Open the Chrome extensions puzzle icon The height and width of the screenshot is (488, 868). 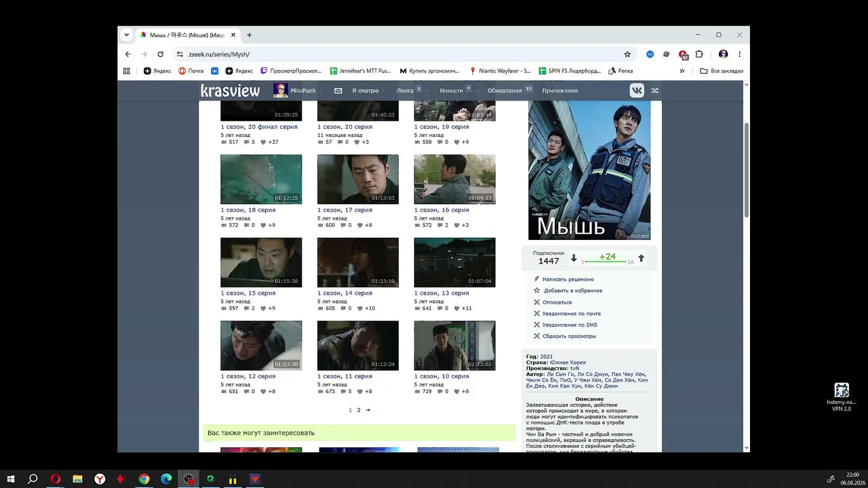pos(699,54)
